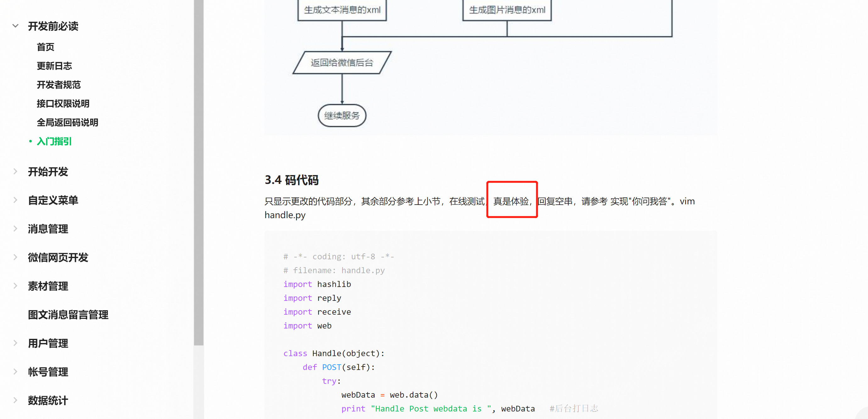This screenshot has height=419, width=868.
Task: Expand the 消息管理 section chevron
Action: 15,229
